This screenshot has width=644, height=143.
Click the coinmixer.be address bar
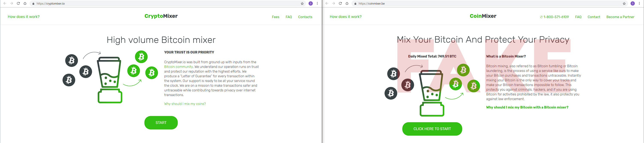tap(489, 3)
